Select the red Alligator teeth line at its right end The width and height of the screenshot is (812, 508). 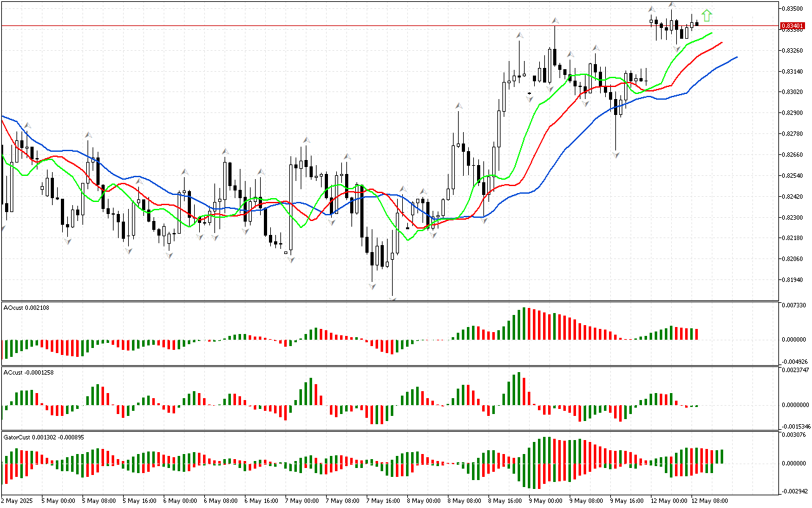click(720, 44)
